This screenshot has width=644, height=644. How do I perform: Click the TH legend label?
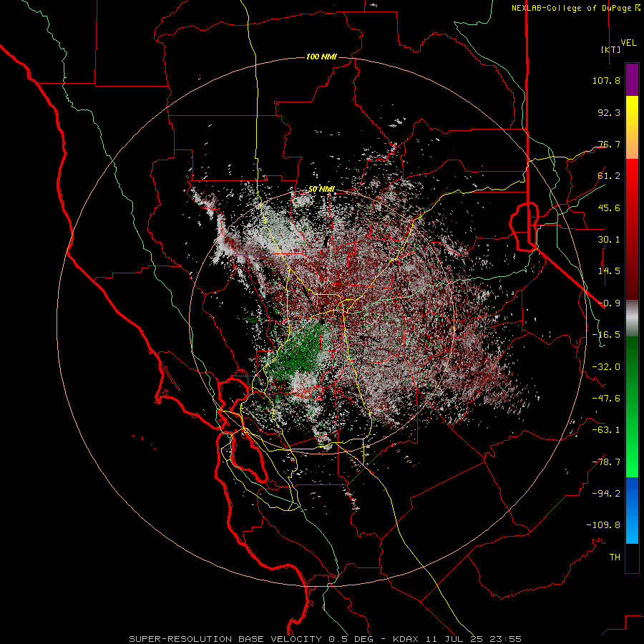coord(615,557)
